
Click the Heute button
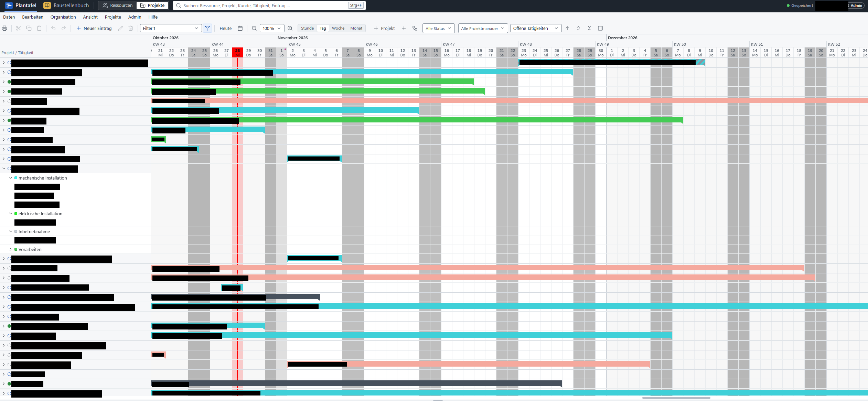(x=226, y=28)
